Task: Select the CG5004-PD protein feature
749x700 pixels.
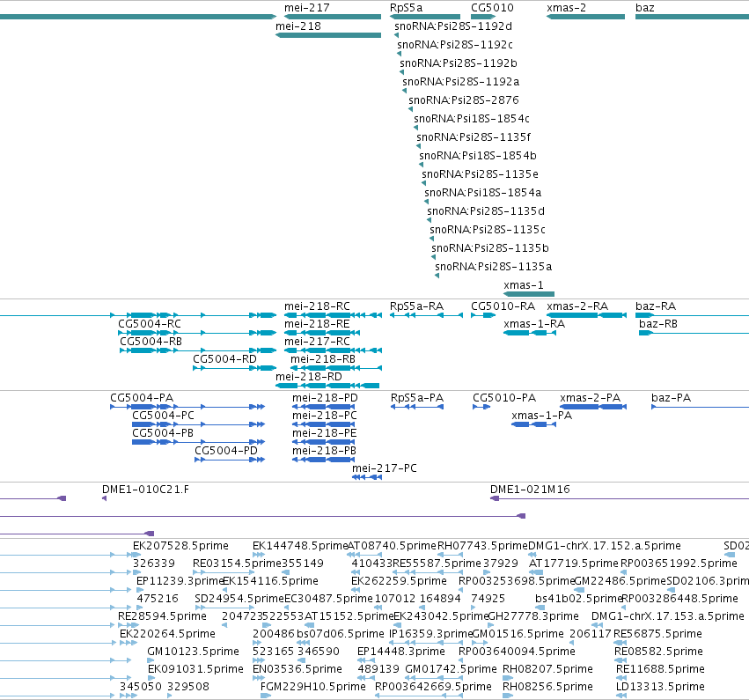Action: pos(230,460)
